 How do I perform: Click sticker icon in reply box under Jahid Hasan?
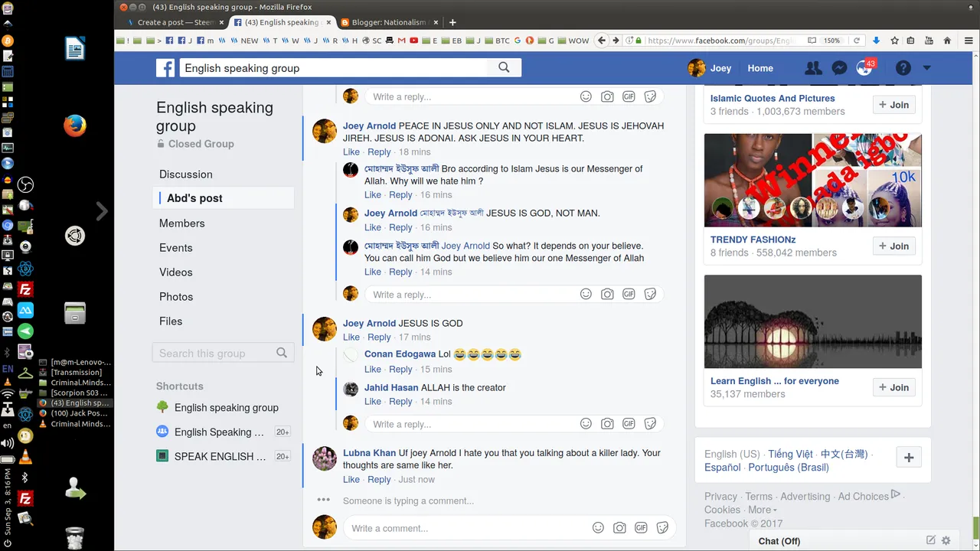point(650,424)
